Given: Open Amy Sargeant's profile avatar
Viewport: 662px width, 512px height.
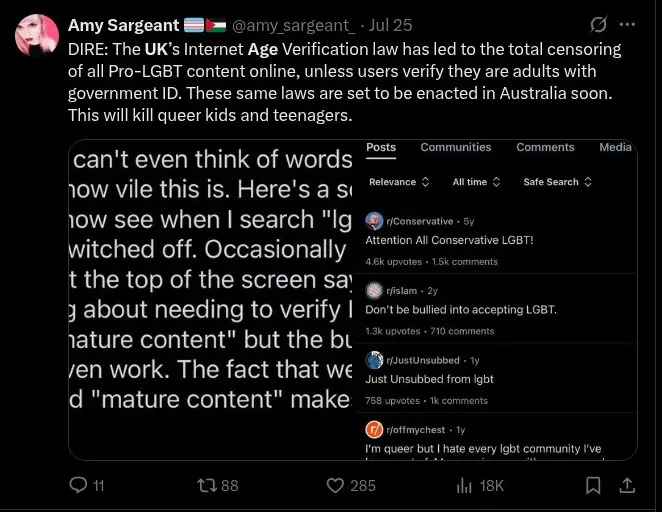Looking at the screenshot, I should coord(37,35).
